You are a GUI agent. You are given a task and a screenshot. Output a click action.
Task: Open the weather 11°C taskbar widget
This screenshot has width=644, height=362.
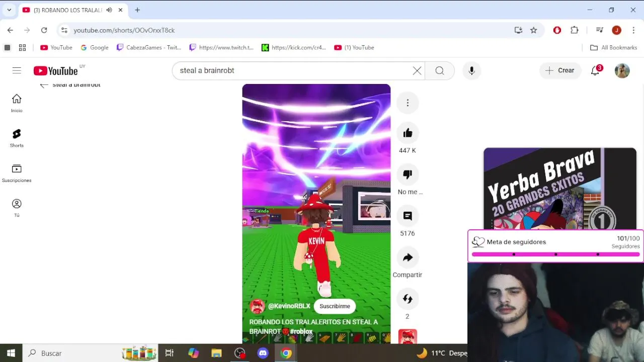pyautogui.click(x=442, y=353)
